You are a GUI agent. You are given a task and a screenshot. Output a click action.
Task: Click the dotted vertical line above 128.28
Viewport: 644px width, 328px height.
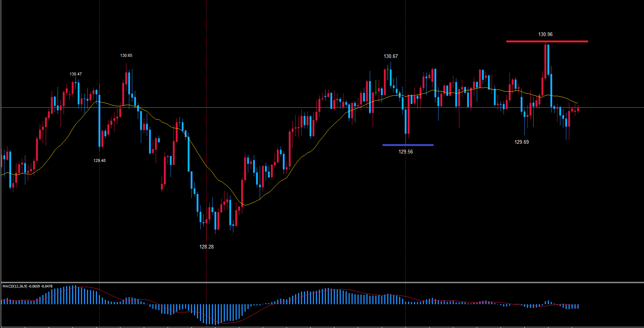pyautogui.click(x=206, y=111)
